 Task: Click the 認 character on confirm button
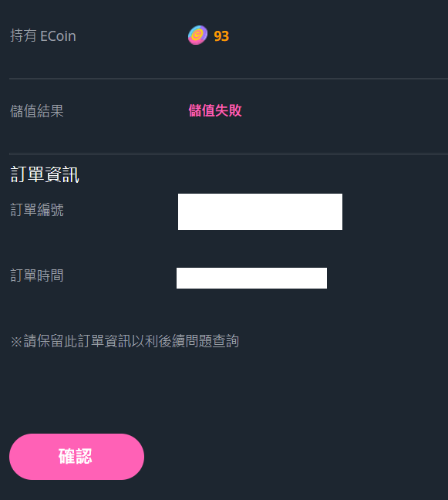84,456
